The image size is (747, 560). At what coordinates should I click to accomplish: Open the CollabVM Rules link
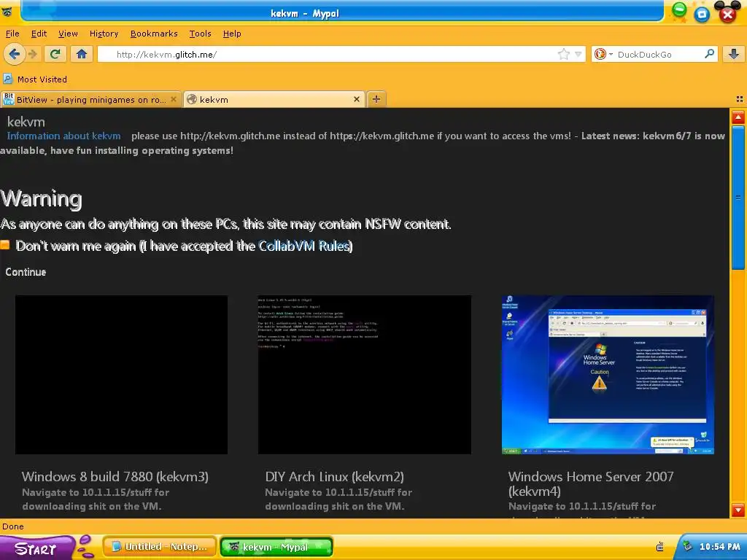click(304, 246)
